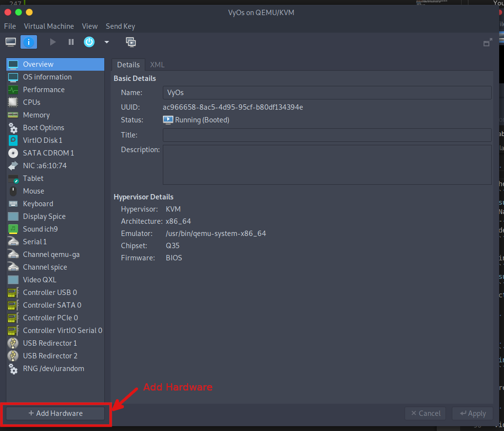Select the Mouse device

pyautogui.click(x=55, y=191)
